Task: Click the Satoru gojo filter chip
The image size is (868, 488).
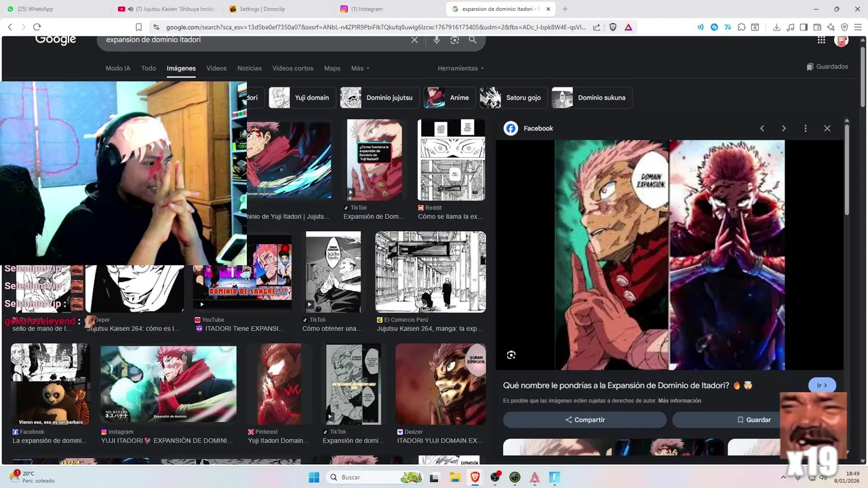Action: 513,98
